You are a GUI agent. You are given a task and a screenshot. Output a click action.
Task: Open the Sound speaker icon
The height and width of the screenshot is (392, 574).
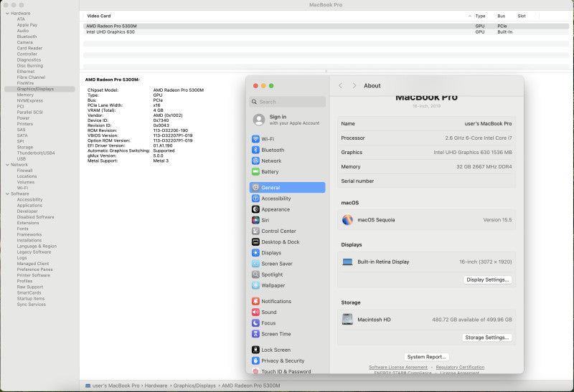pyautogui.click(x=255, y=312)
